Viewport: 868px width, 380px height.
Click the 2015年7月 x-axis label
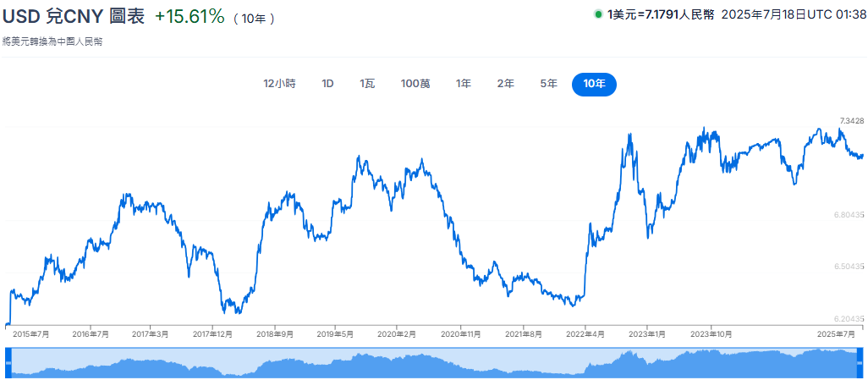click(x=31, y=334)
